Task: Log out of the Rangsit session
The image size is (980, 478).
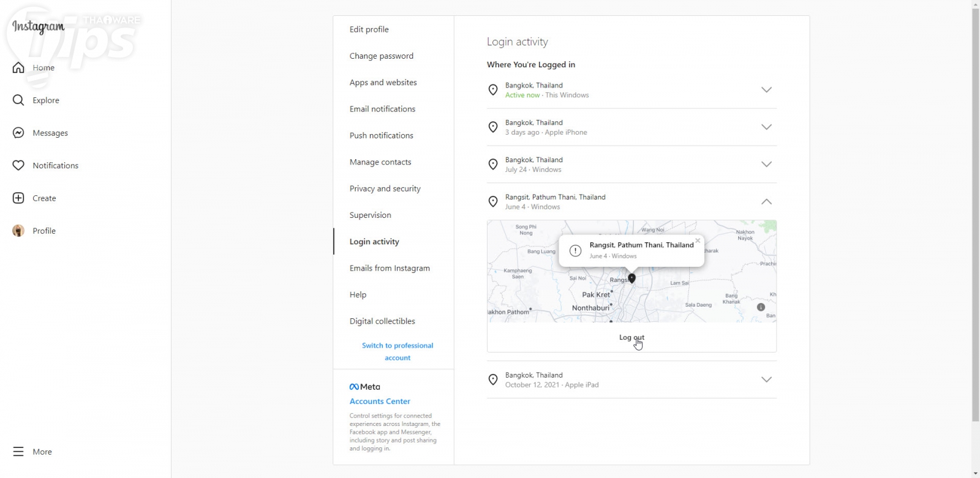Action: click(x=631, y=337)
